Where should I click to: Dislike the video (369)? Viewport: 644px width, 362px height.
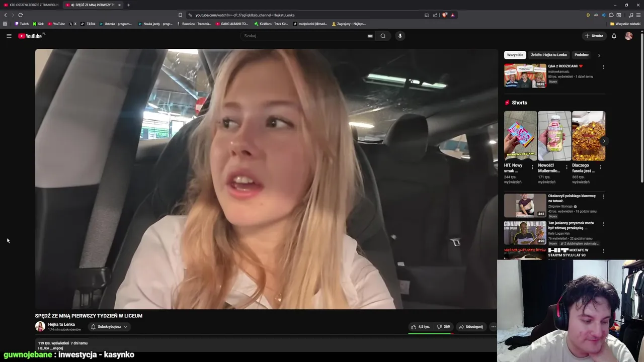point(443,327)
